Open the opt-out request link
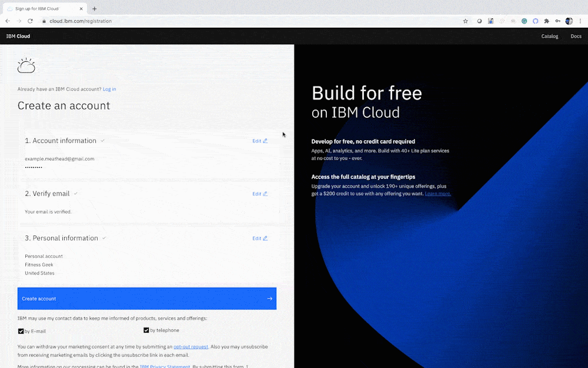 click(191, 347)
